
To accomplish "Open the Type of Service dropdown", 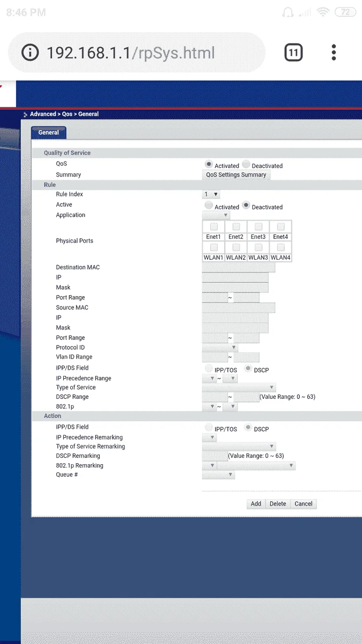I will 239,387.
